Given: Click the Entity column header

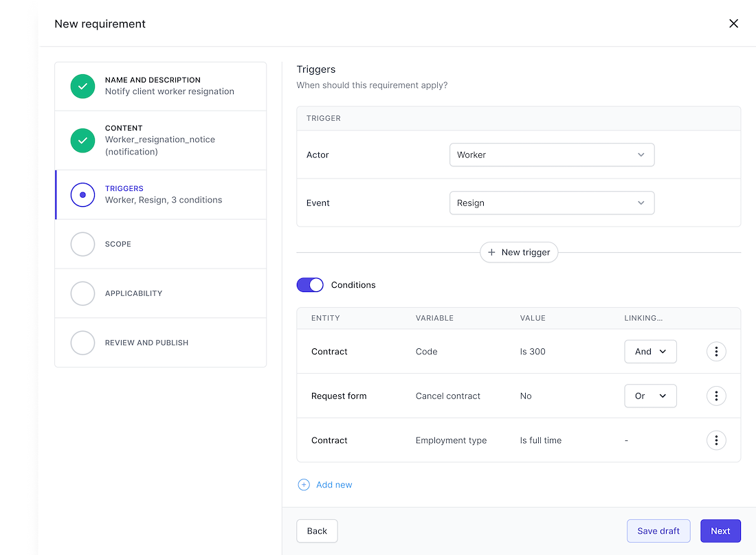Looking at the screenshot, I should 326,318.
